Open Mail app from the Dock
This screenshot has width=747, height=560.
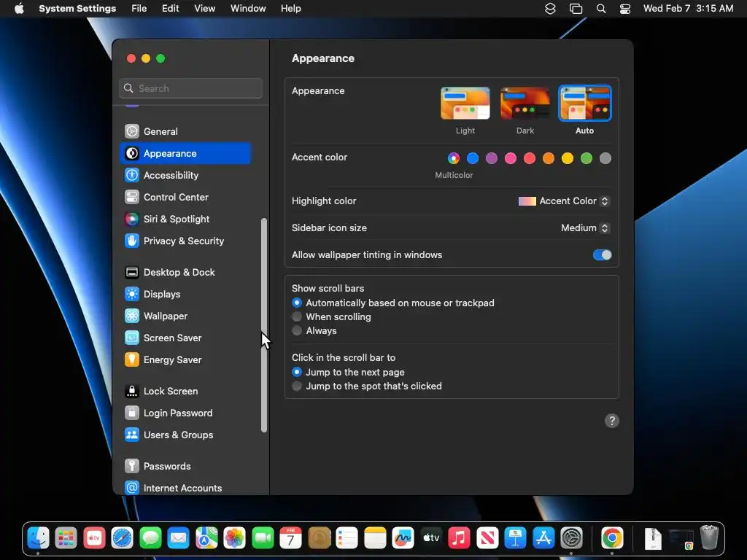coord(179,539)
